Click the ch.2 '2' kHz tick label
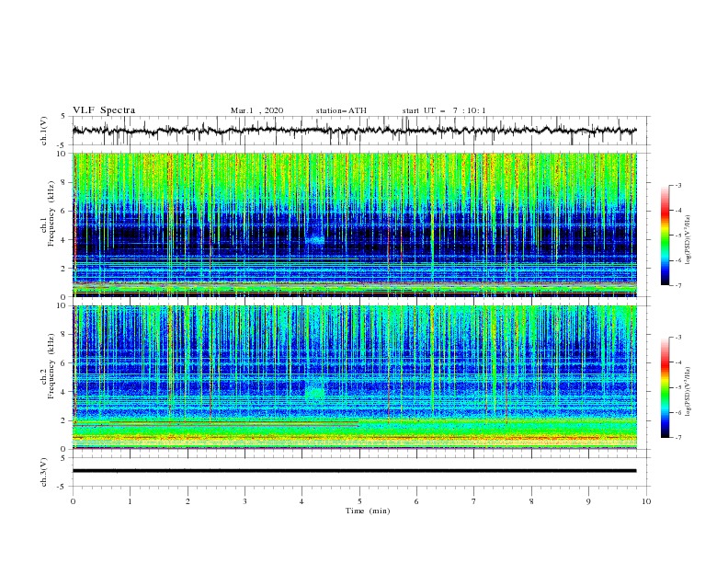This screenshot has height=563, width=728. 64,420
